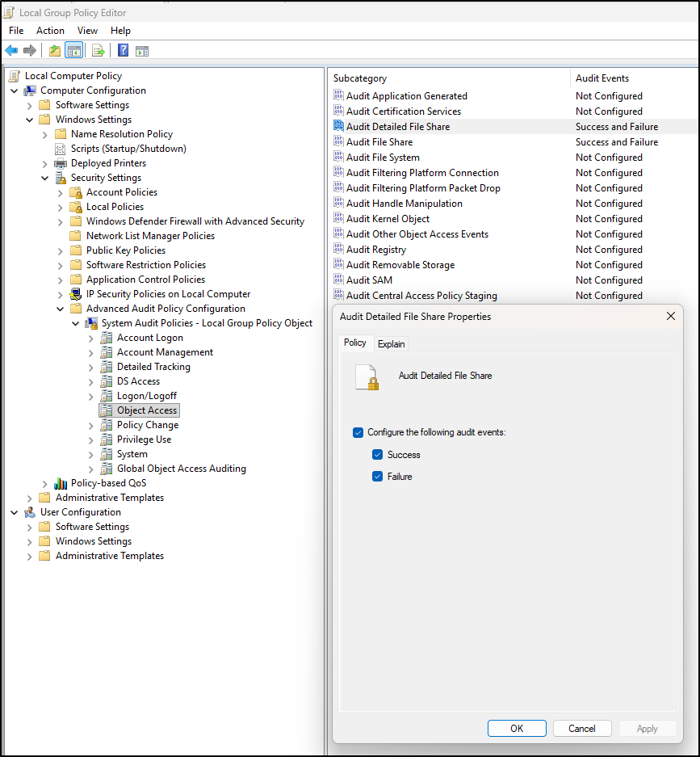Collapse Advanced Audit Policy Configuration node
The image size is (700, 757).
[x=61, y=309]
